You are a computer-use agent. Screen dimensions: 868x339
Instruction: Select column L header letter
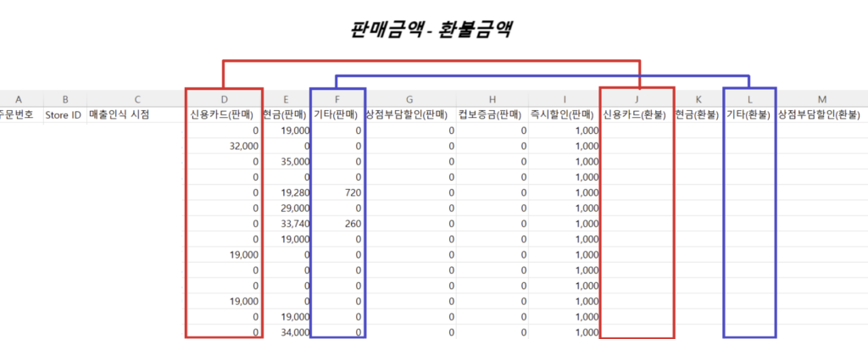click(749, 99)
